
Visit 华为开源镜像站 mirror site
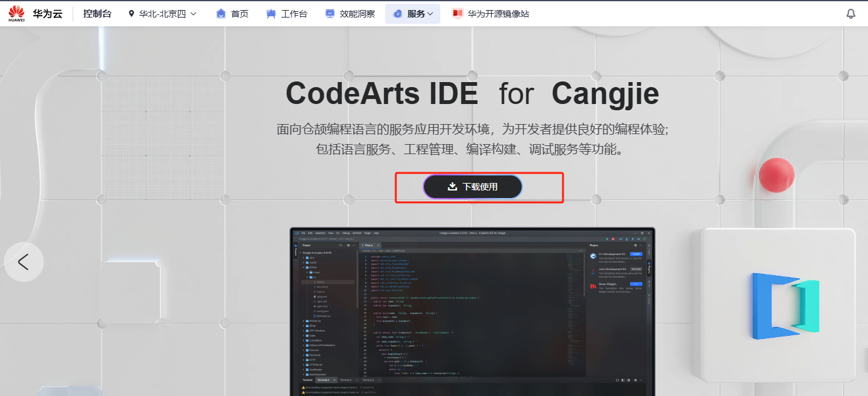coord(491,14)
